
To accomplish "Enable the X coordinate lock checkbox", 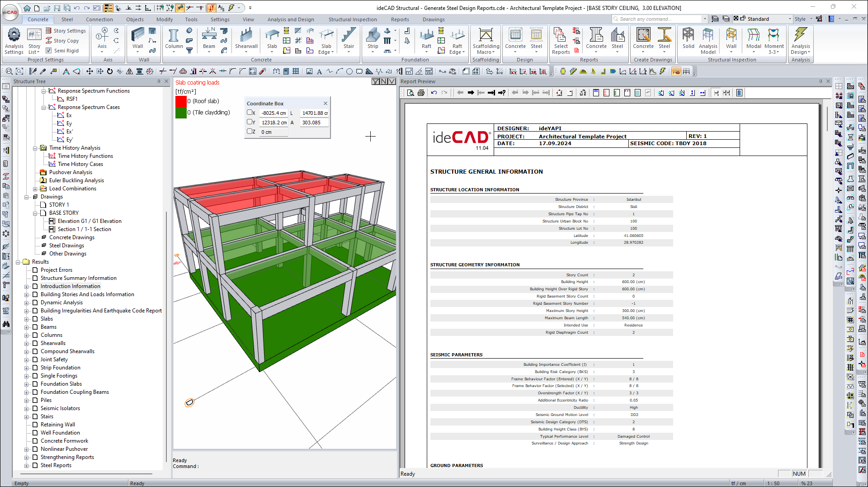I will point(250,113).
